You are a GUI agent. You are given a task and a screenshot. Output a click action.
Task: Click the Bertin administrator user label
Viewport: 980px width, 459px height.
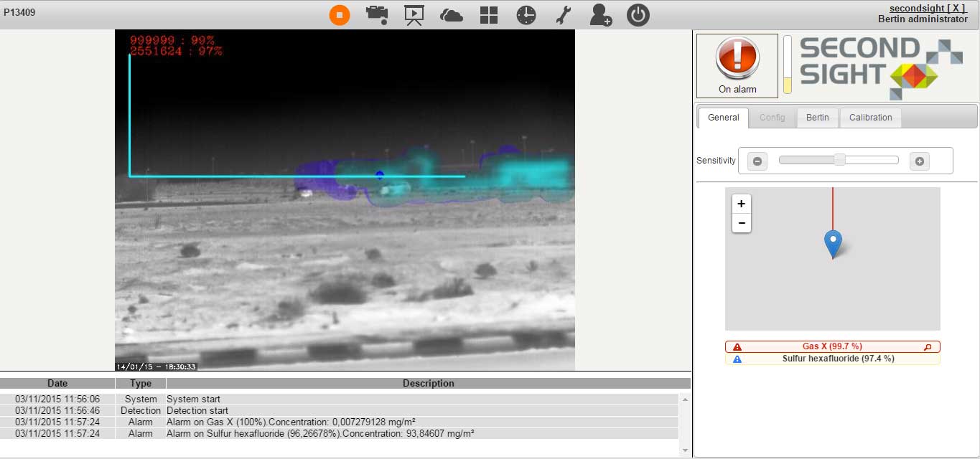(923, 19)
